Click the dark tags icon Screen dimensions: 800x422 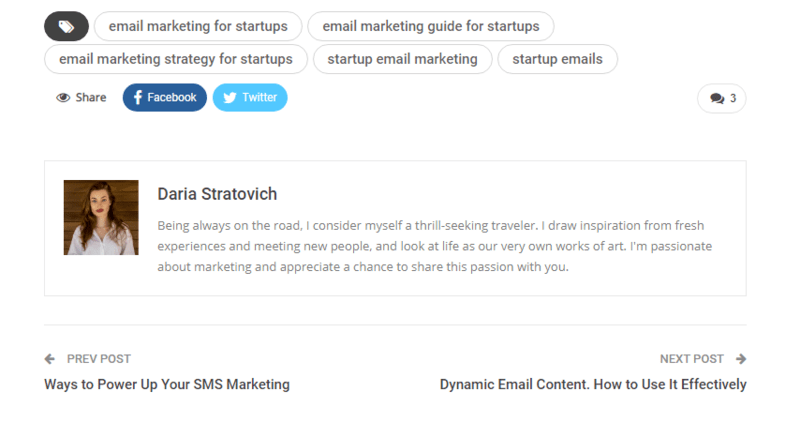(66, 26)
